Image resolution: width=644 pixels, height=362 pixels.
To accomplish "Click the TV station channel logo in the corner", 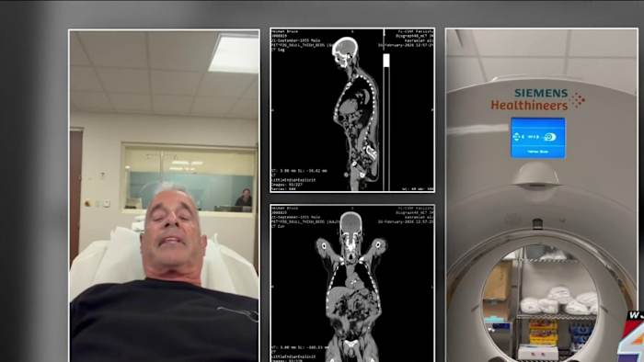I will click(x=632, y=337).
